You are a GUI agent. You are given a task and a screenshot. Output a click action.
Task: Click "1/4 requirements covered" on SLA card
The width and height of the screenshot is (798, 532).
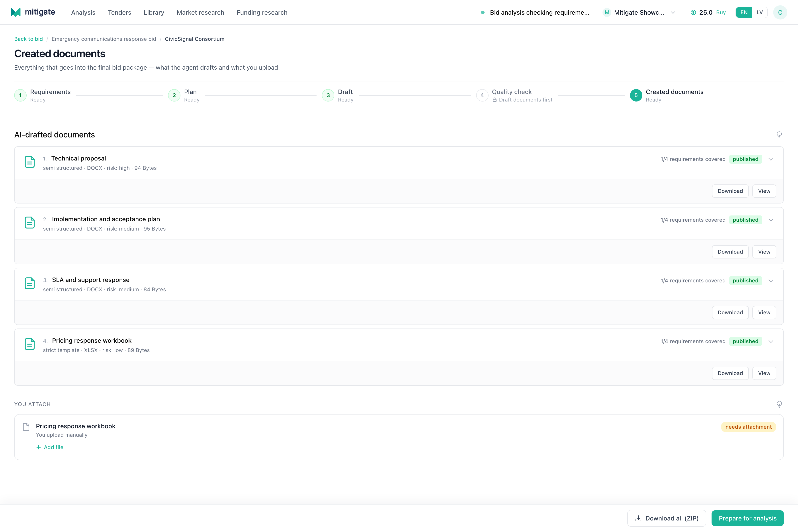click(x=693, y=281)
